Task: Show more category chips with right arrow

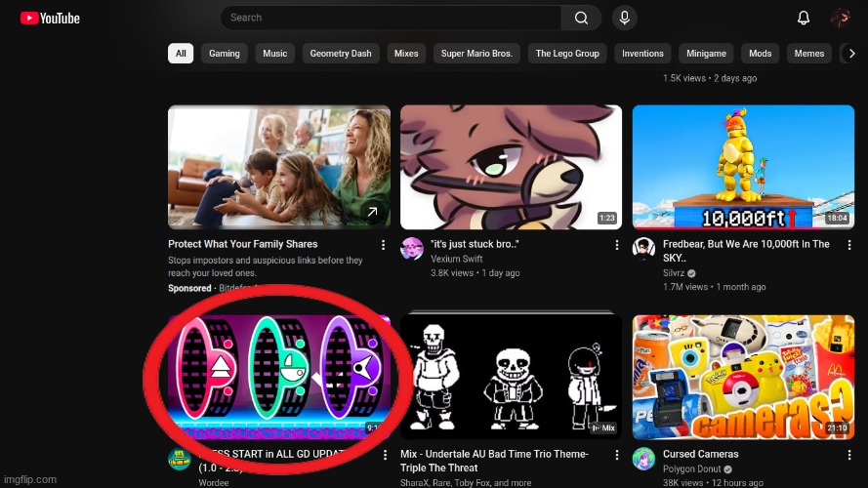Action: tap(851, 54)
